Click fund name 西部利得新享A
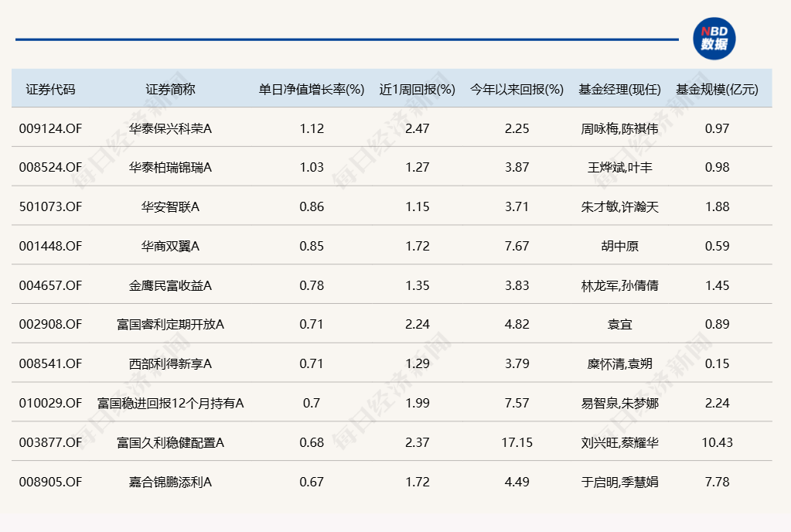Viewport: 791px width, 532px height. [171, 363]
